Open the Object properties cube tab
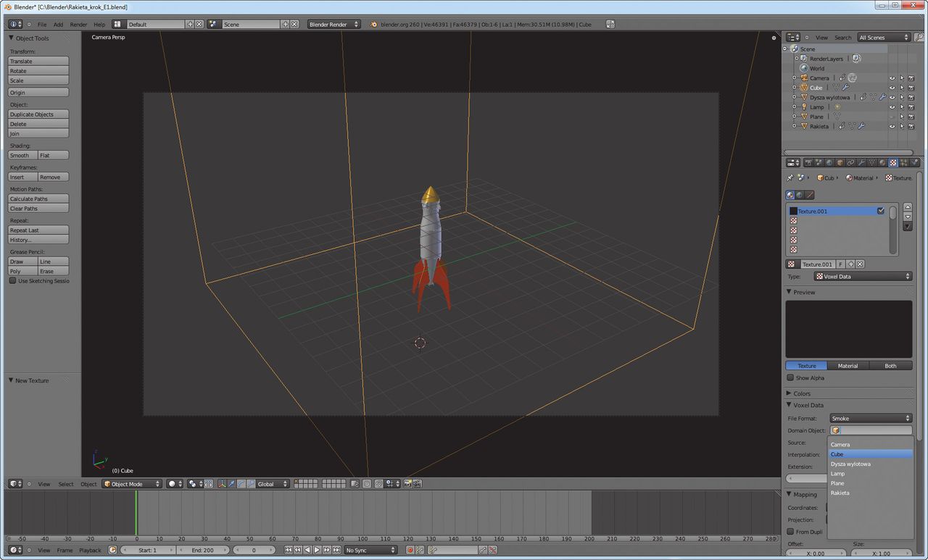928x560 pixels. (840, 163)
